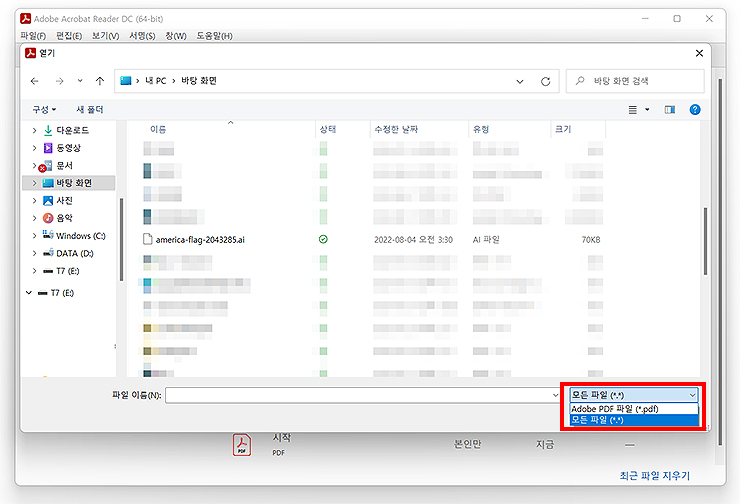
Task: Select Windows (C:) drive
Action: click(80, 235)
